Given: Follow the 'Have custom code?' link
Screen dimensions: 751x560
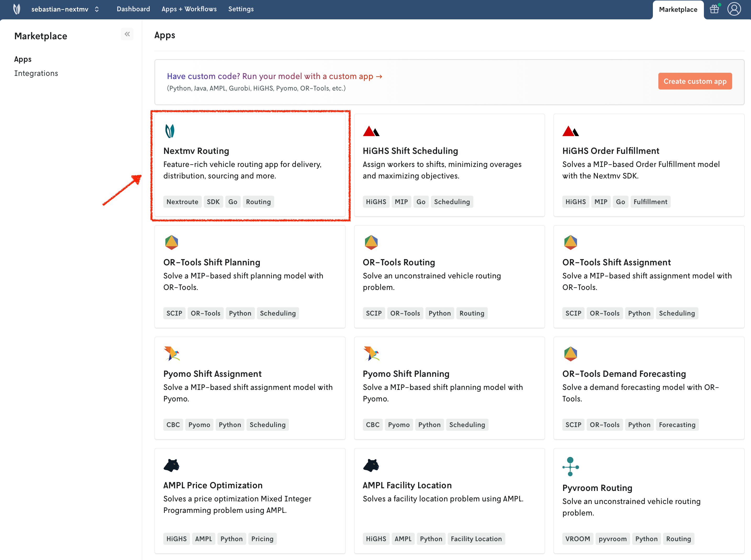Looking at the screenshot, I should pos(274,76).
